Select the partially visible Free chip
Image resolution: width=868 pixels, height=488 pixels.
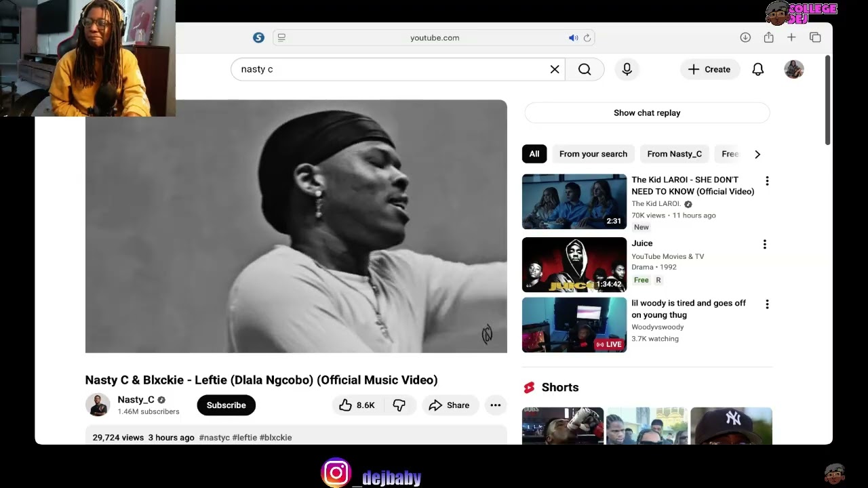click(730, 154)
